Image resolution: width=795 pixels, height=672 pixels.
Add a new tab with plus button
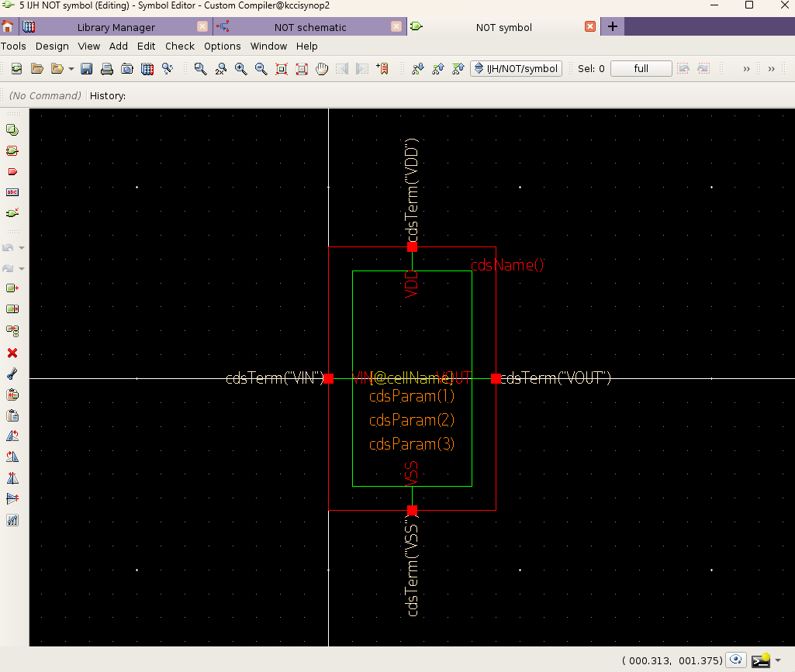point(613,26)
